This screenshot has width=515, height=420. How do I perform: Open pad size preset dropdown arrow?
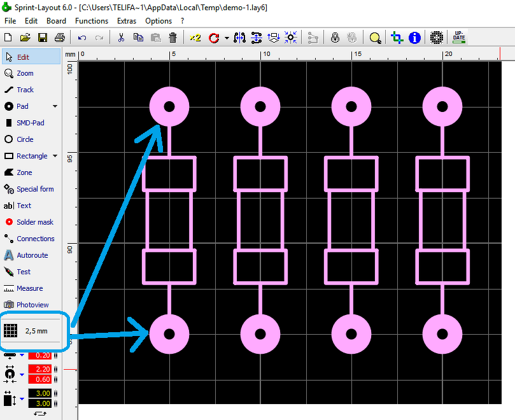(x=22, y=374)
